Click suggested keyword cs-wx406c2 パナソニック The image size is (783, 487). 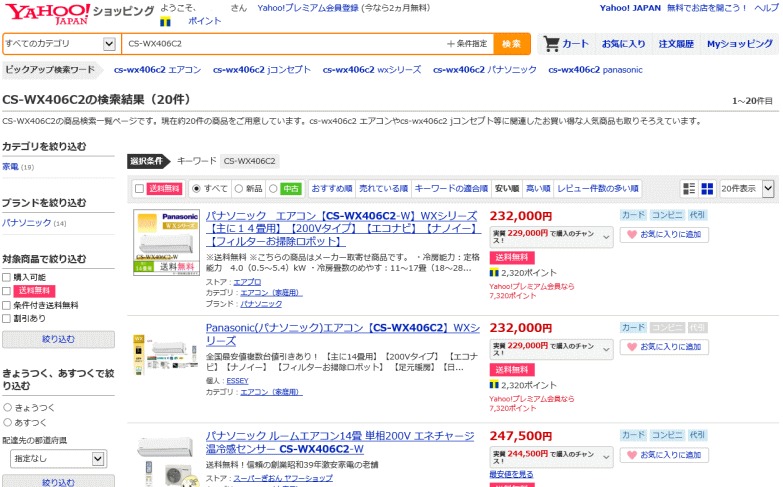point(484,70)
